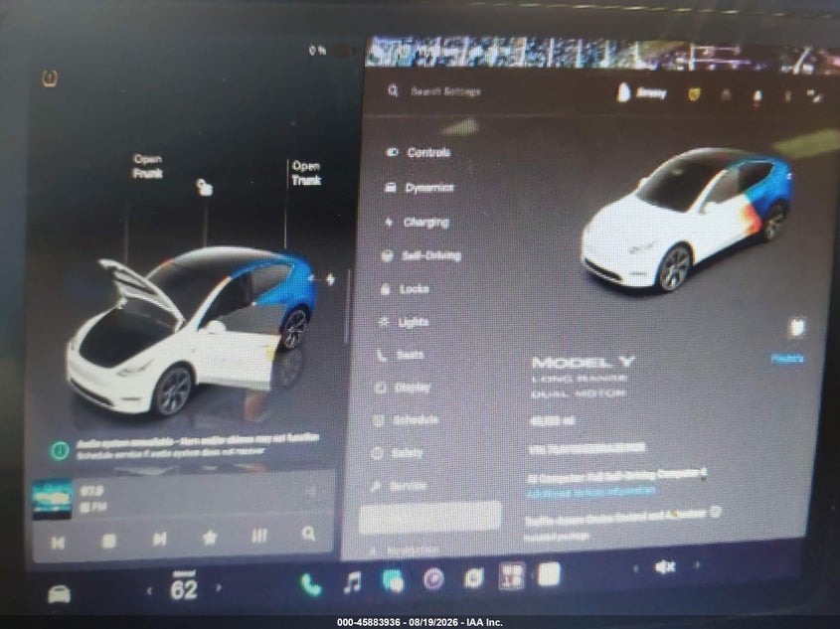The height and width of the screenshot is (629, 840).
Task: Tap the blue link right of Model Y
Action: (787, 358)
